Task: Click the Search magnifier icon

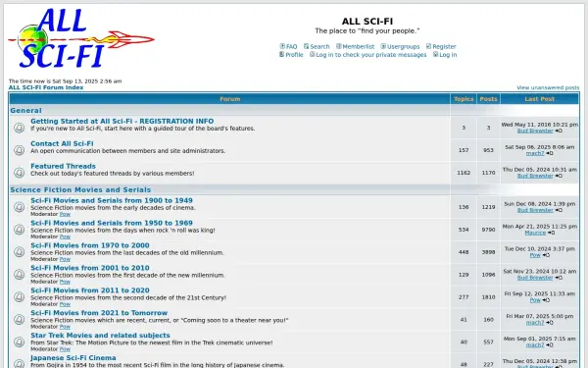Action: tap(307, 46)
